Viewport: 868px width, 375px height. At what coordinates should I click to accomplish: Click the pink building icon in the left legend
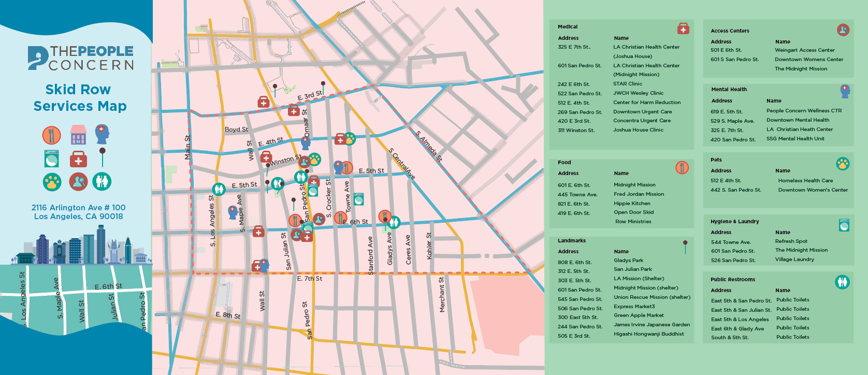[78, 135]
